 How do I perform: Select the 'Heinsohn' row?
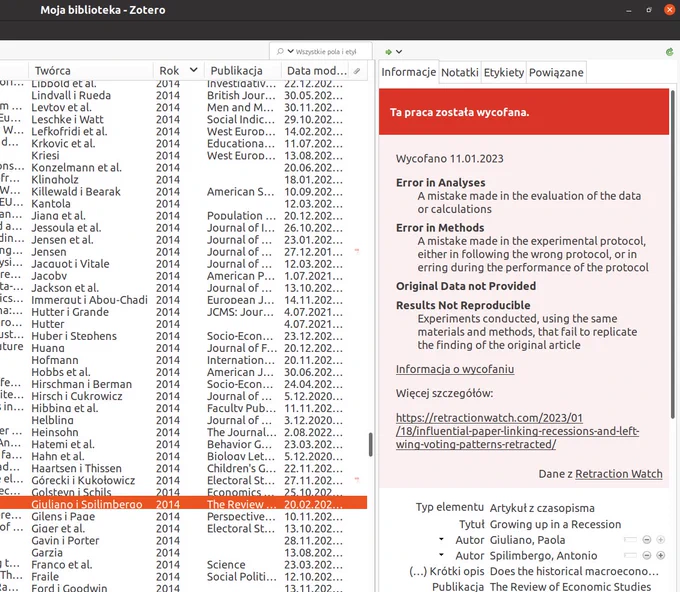click(x=183, y=432)
